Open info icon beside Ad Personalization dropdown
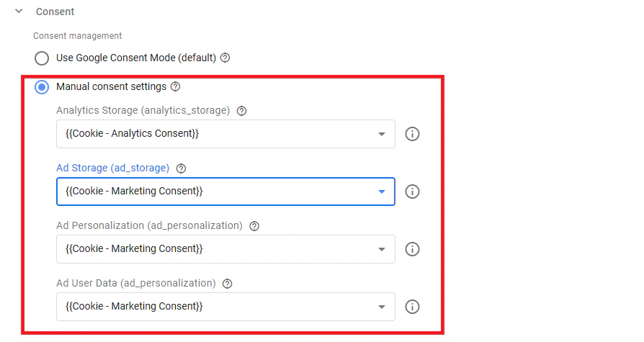Screen dimensions: 644x342 (412, 249)
